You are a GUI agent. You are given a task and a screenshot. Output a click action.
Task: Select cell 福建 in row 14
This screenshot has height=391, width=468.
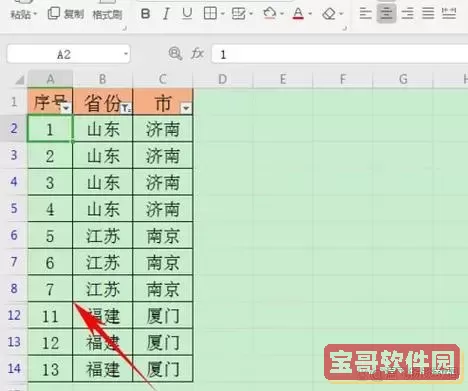tap(103, 369)
